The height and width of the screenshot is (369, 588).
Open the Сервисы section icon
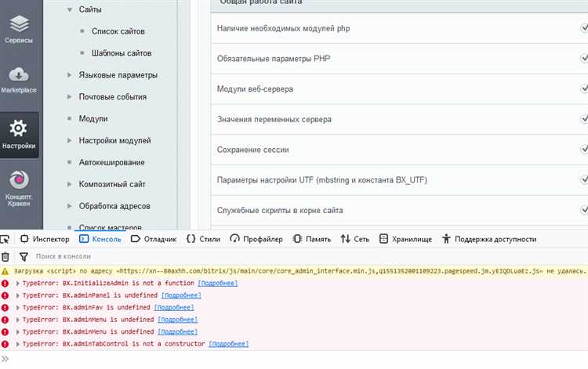19,24
